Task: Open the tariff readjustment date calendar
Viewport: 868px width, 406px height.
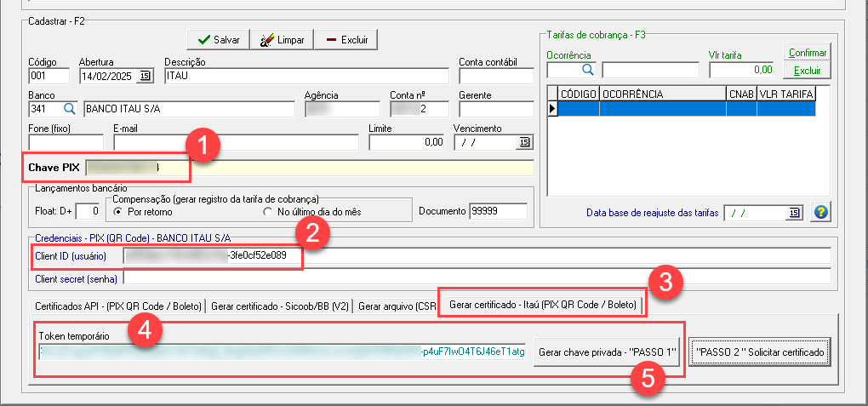Action: pos(794,213)
